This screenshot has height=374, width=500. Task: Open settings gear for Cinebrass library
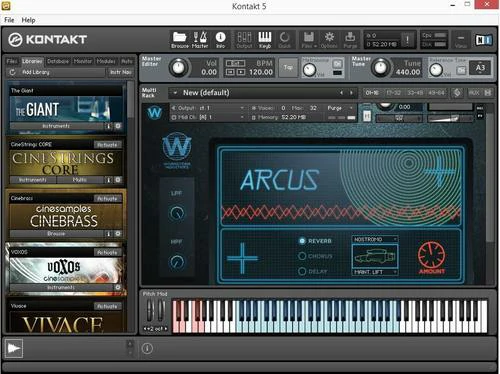click(118, 234)
